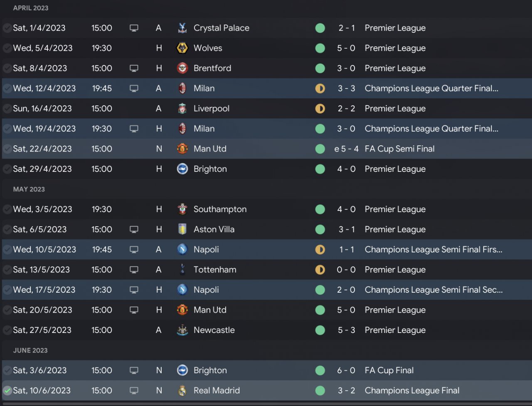The height and width of the screenshot is (406, 532).
Task: Click the Aston Villa club badge
Action: coord(182,230)
